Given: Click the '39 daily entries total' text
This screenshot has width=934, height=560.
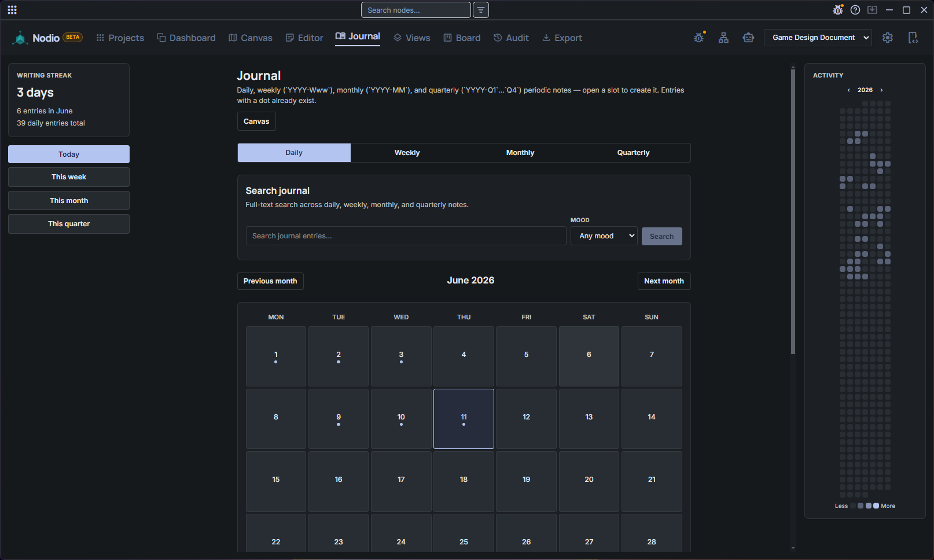Looking at the screenshot, I should click(51, 123).
